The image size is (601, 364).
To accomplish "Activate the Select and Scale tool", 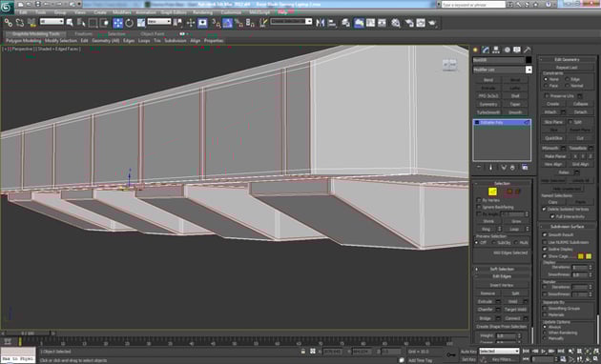I will (141, 23).
